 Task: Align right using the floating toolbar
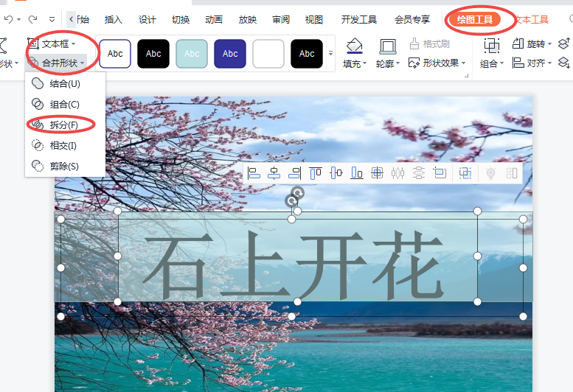click(x=294, y=172)
